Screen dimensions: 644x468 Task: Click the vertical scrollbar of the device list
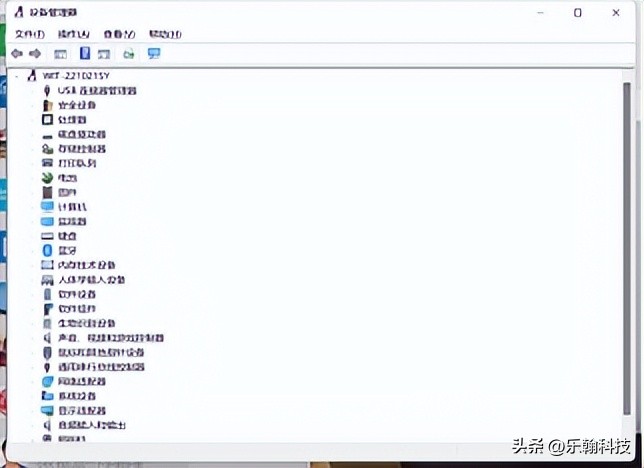[x=627, y=249]
